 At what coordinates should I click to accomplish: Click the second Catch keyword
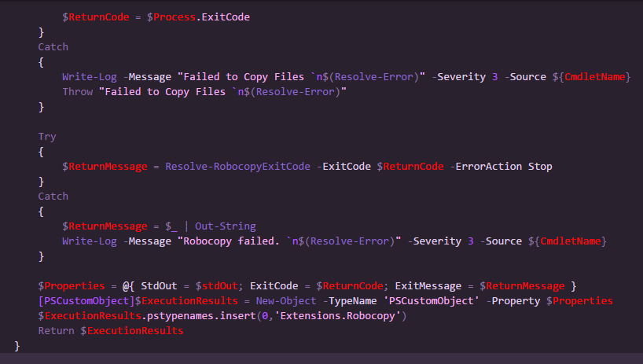53,197
